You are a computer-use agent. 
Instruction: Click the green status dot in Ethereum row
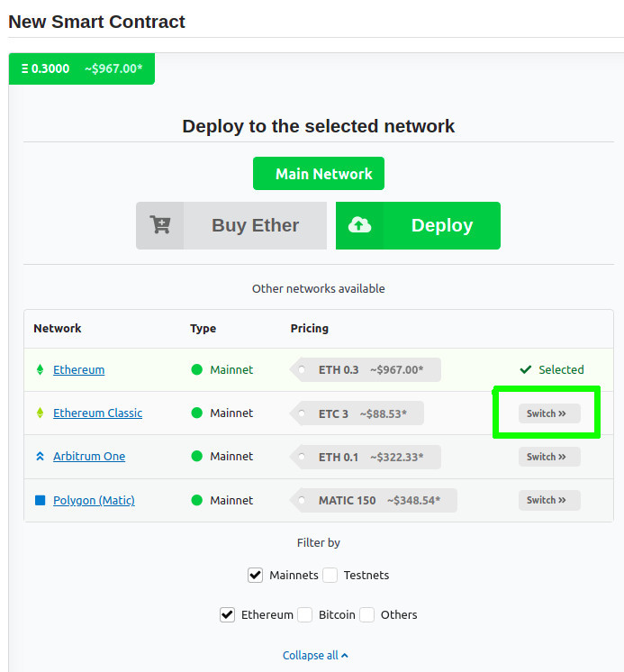click(x=196, y=369)
